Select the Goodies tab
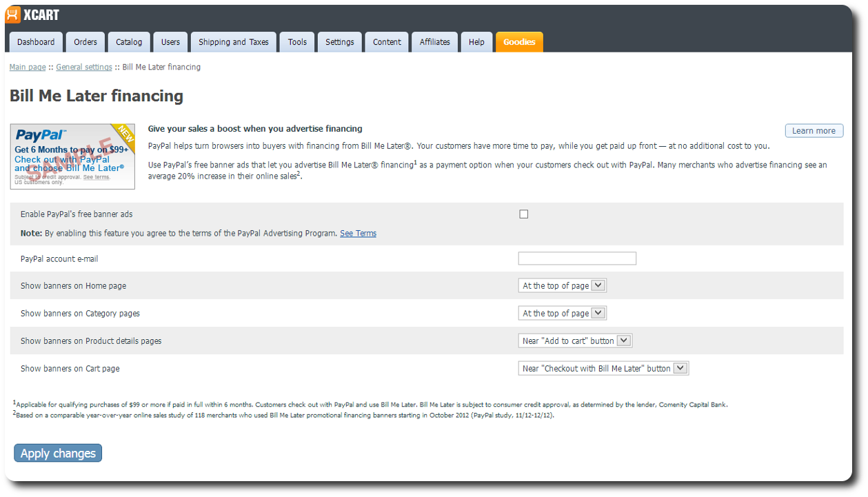This screenshot has height=497, width=868. pyautogui.click(x=519, y=42)
